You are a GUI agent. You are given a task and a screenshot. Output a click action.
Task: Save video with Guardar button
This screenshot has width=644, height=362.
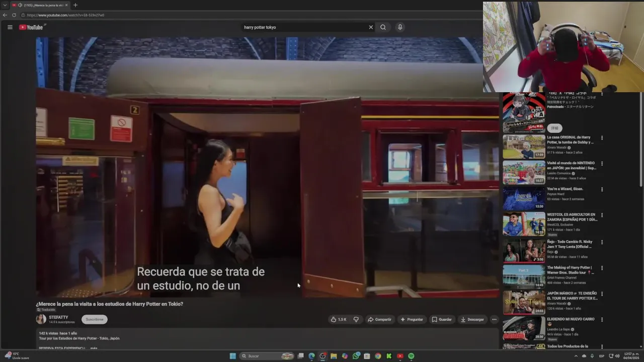point(442,319)
